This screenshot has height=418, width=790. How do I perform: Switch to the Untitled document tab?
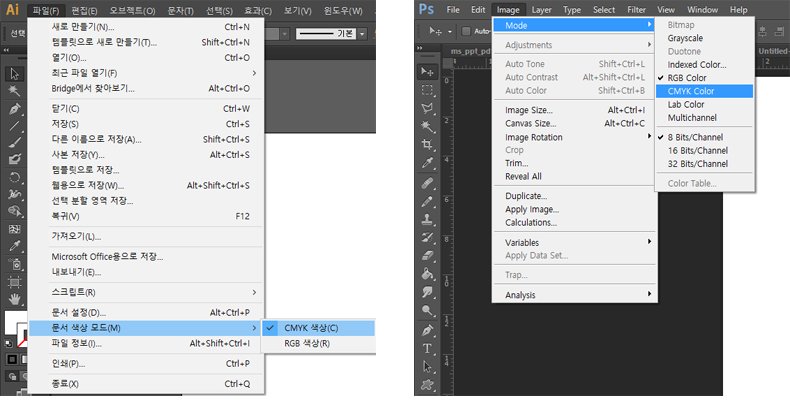773,51
